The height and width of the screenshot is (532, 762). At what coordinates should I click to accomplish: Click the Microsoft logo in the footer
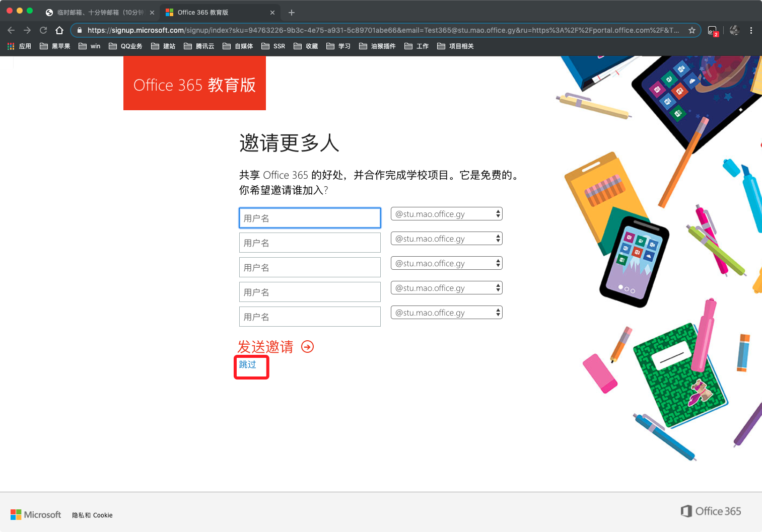[x=36, y=514]
